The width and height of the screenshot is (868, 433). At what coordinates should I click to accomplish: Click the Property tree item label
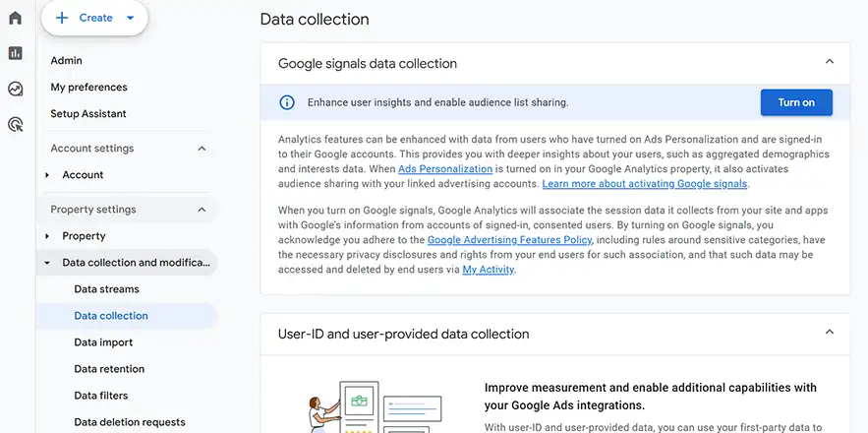(x=84, y=235)
